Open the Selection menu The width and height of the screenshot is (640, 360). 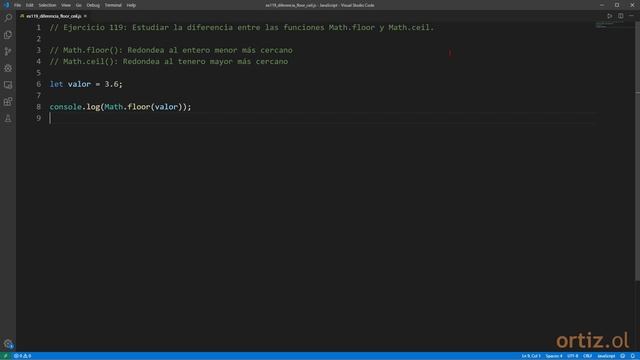click(x=47, y=5)
